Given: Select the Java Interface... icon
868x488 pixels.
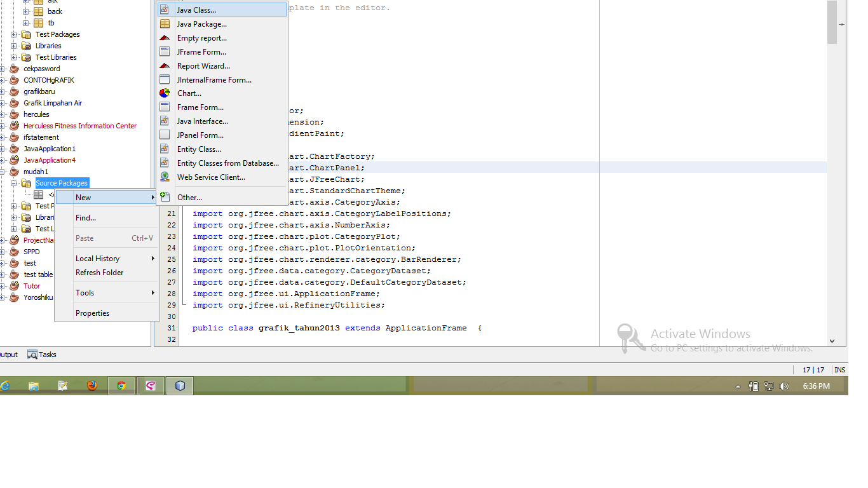Looking at the screenshot, I should coord(164,121).
